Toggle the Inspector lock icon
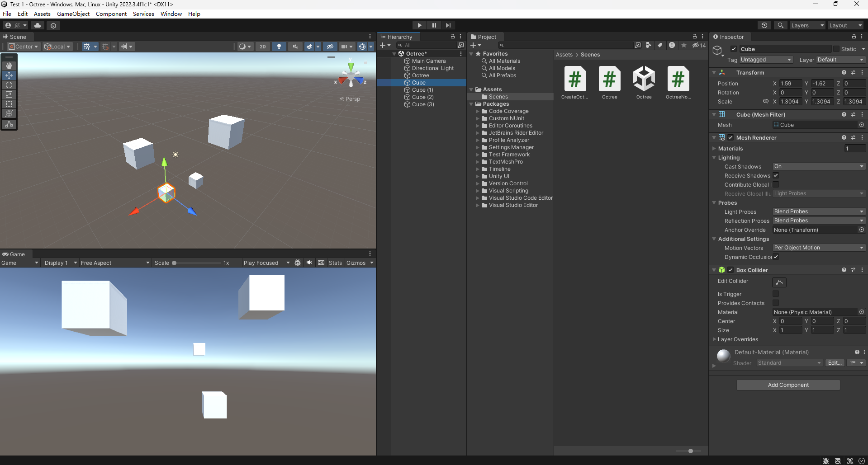Image resolution: width=868 pixels, height=465 pixels. click(x=854, y=37)
